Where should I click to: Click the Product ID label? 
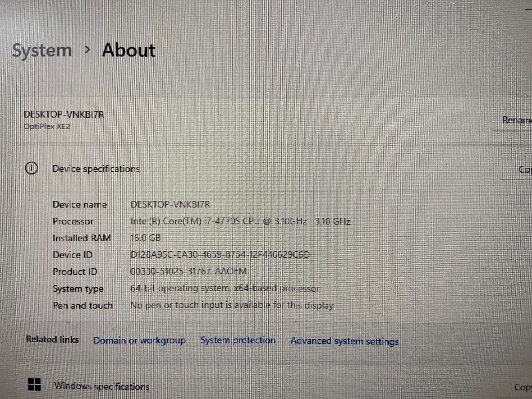coord(75,272)
